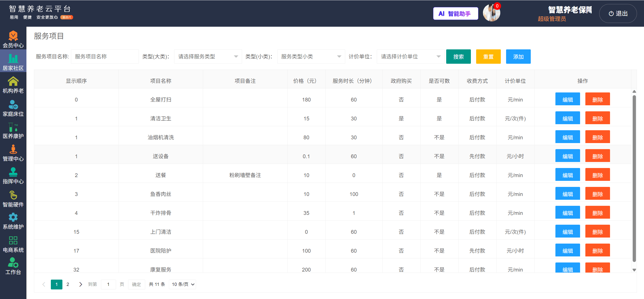Image resolution: width=644 pixels, height=299 pixels.
Task: Delete the 干炸排骨 row
Action: (x=597, y=212)
